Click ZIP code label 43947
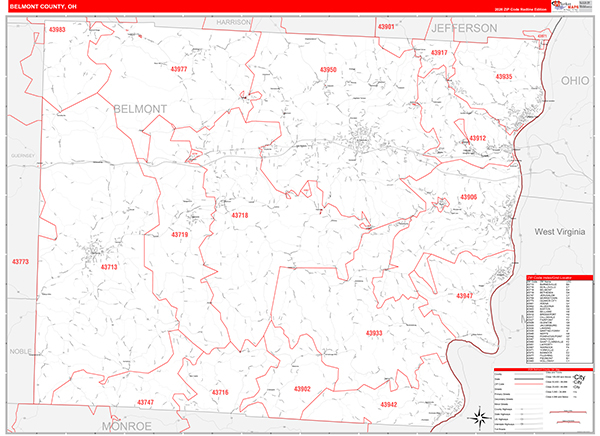Viewport: 600px width, 436px height. 464,296
